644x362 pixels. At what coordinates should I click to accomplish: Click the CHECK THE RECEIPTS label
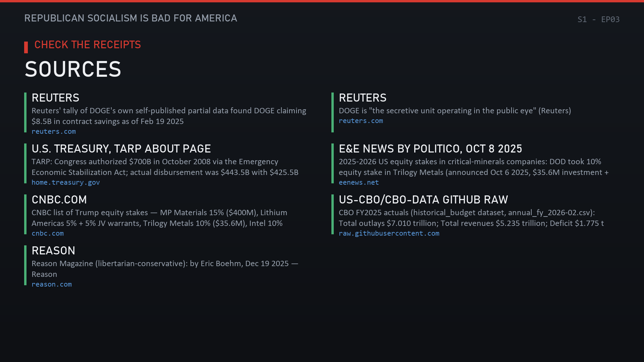tap(88, 45)
